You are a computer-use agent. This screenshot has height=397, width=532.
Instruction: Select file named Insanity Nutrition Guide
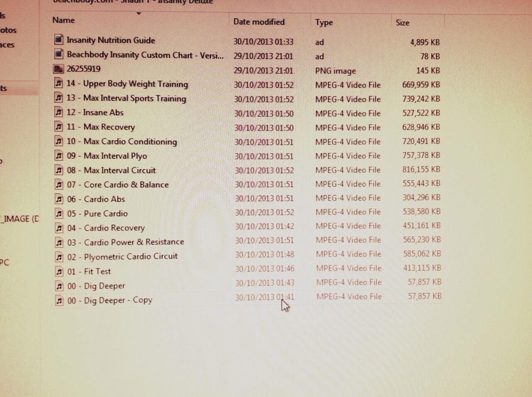point(111,40)
